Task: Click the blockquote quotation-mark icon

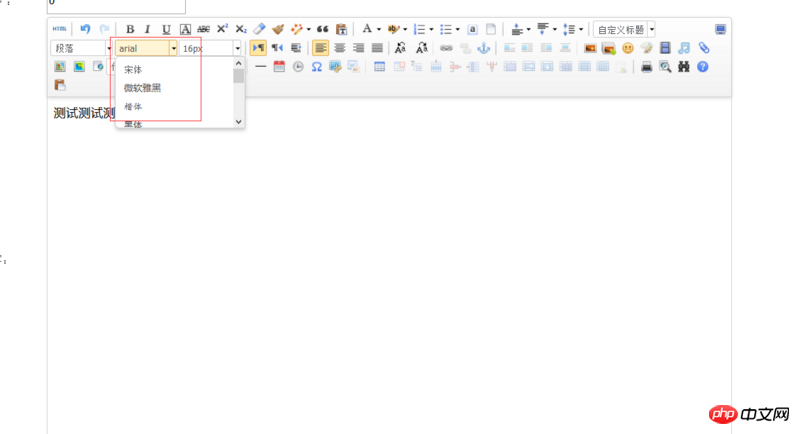Action: 323,30
